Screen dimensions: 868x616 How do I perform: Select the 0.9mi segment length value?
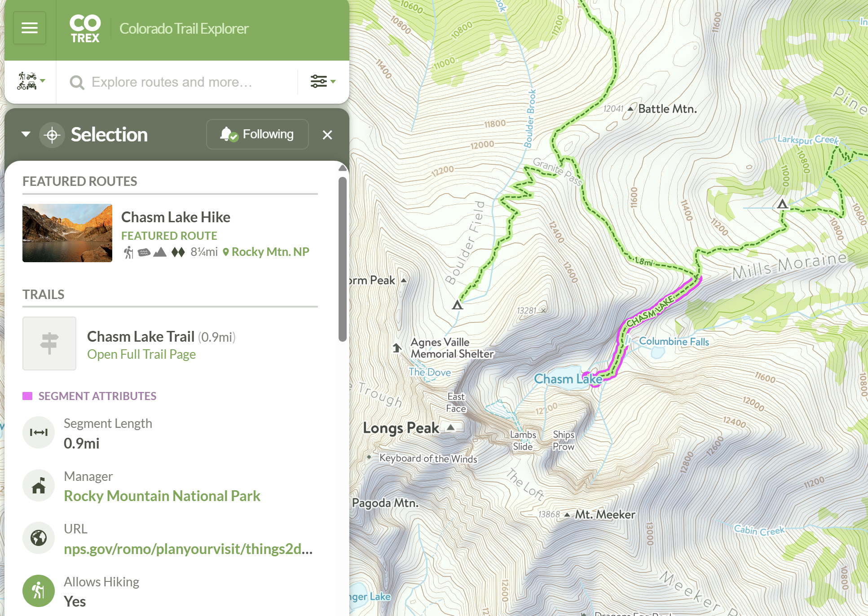82,444
